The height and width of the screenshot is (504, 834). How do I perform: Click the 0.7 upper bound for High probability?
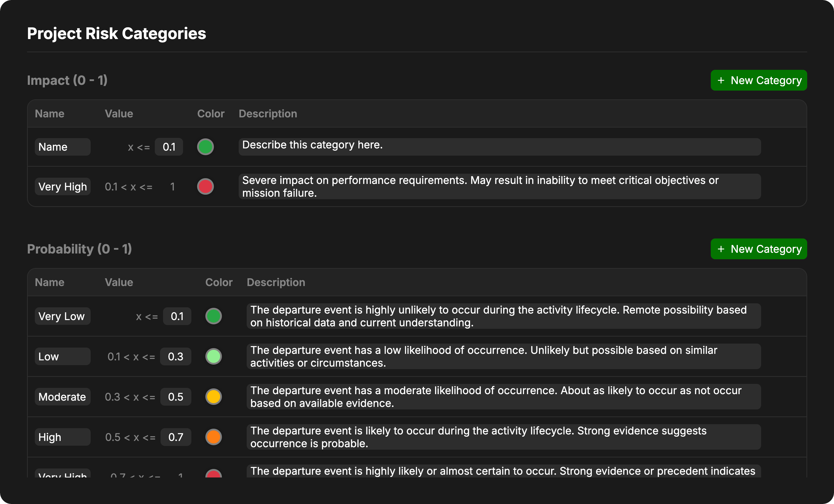pyautogui.click(x=176, y=437)
